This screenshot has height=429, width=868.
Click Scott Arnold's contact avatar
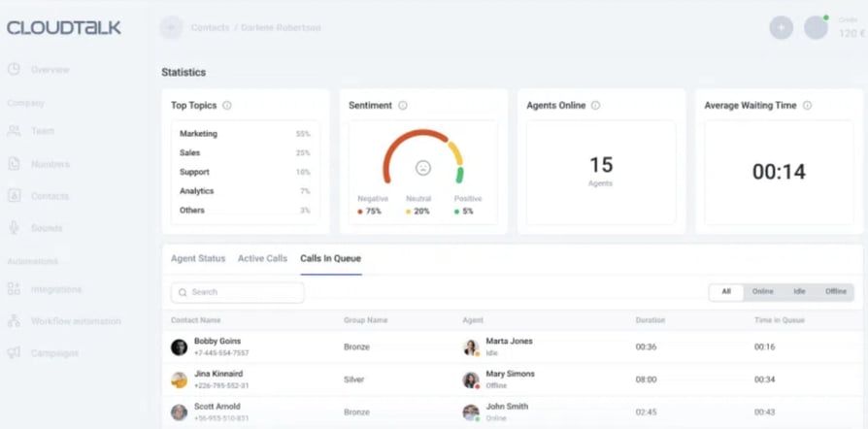[179, 412]
